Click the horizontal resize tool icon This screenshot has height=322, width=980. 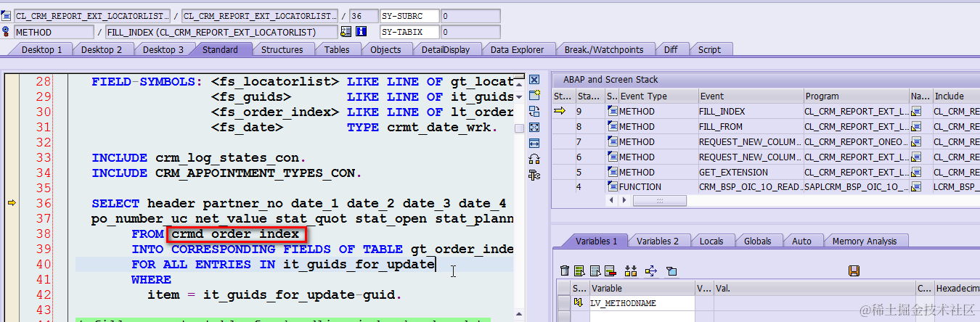click(x=534, y=144)
